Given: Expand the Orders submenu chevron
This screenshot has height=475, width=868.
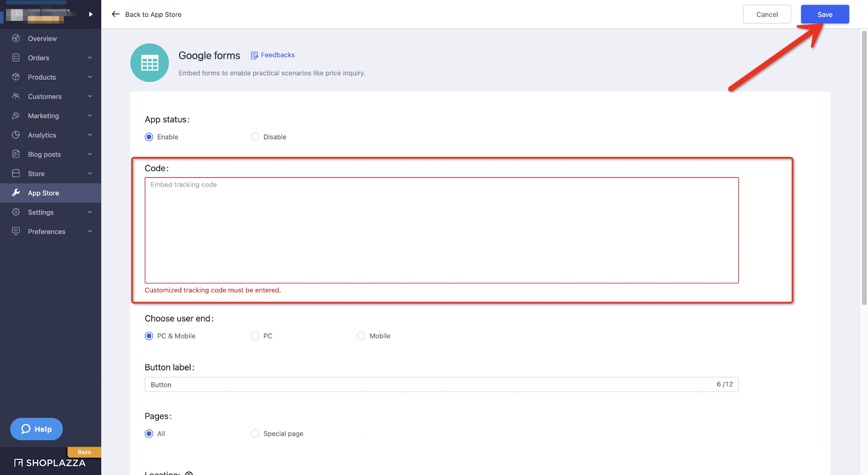Looking at the screenshot, I should tap(90, 57).
